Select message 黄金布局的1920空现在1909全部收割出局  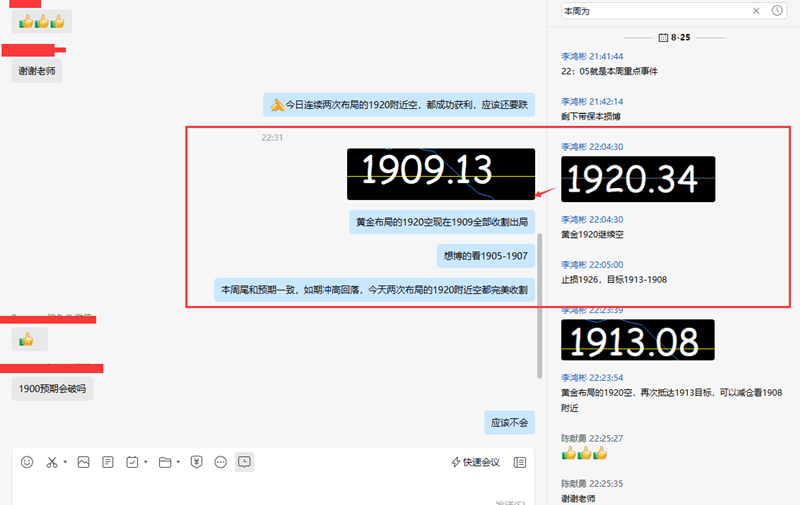click(442, 222)
